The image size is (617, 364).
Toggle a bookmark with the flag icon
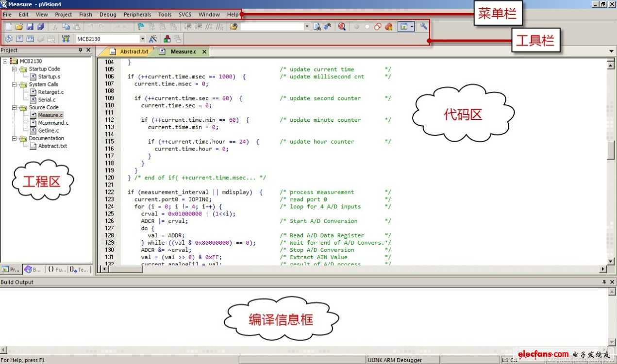[x=140, y=27]
